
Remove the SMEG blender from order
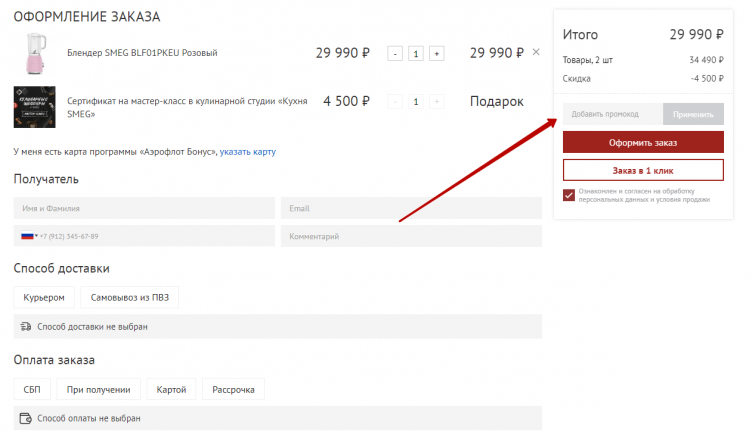point(536,52)
